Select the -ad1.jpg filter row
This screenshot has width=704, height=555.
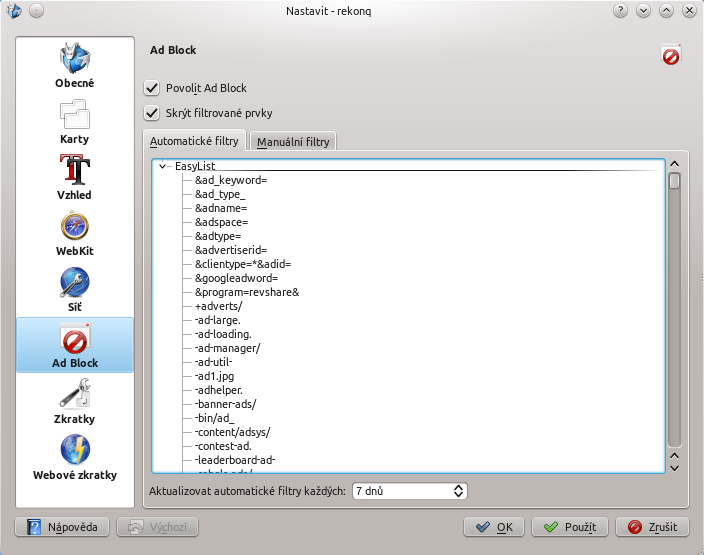coord(214,376)
